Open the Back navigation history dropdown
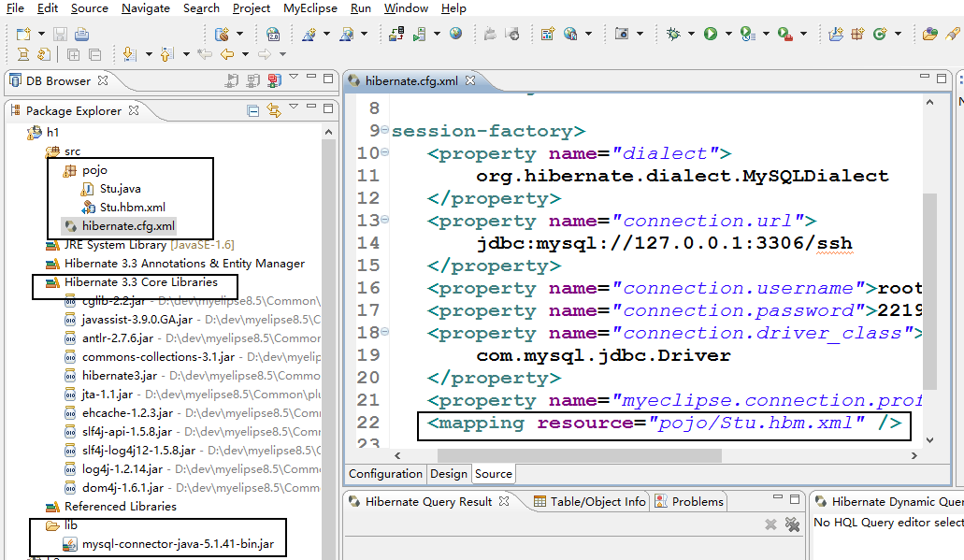This screenshot has width=964, height=560. click(245, 55)
